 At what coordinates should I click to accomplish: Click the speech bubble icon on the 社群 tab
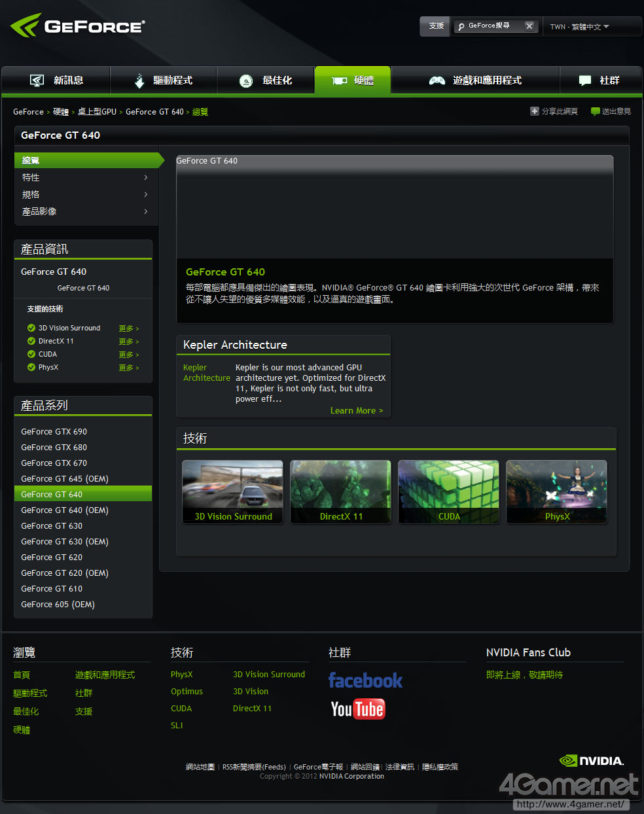point(585,80)
